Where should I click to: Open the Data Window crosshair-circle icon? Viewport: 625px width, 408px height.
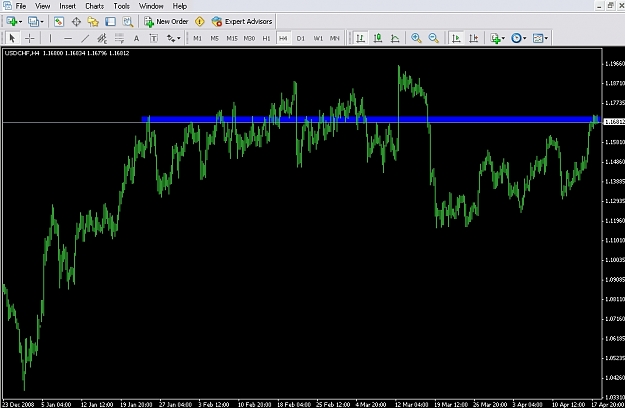coord(76,22)
